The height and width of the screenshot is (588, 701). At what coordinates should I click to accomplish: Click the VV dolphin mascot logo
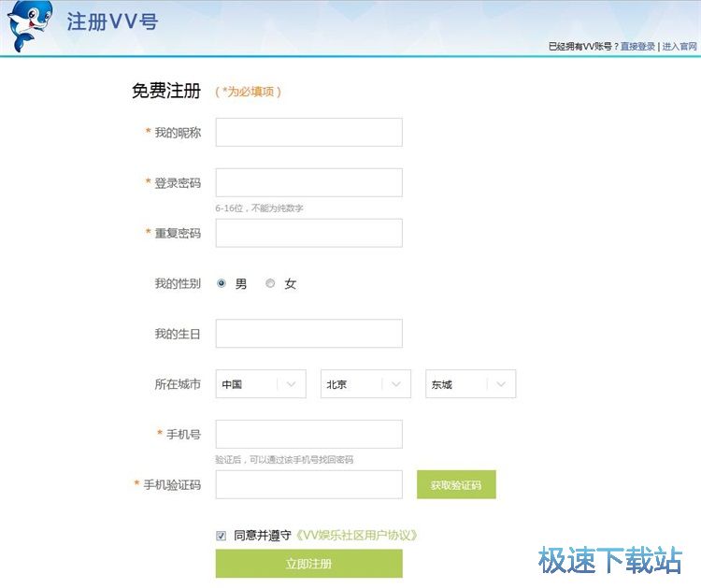tap(30, 26)
